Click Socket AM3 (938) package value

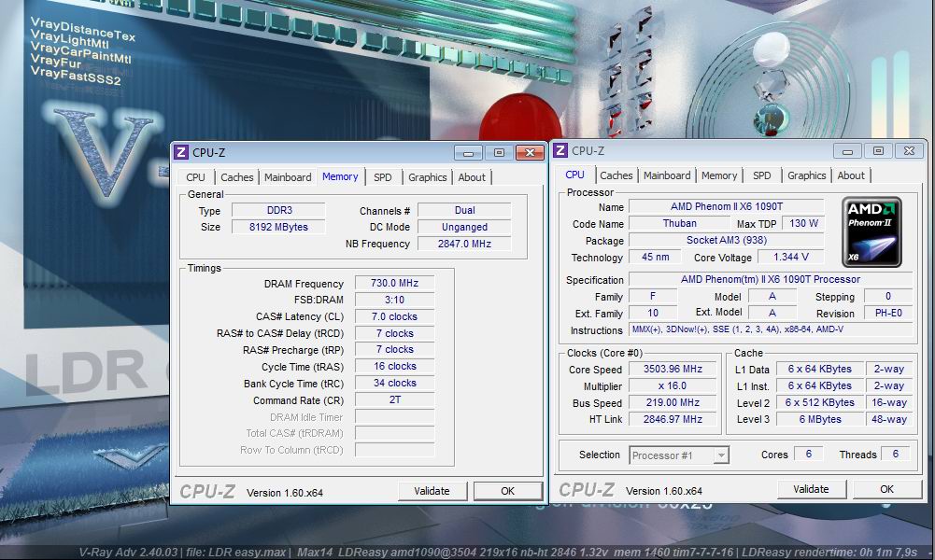click(727, 240)
